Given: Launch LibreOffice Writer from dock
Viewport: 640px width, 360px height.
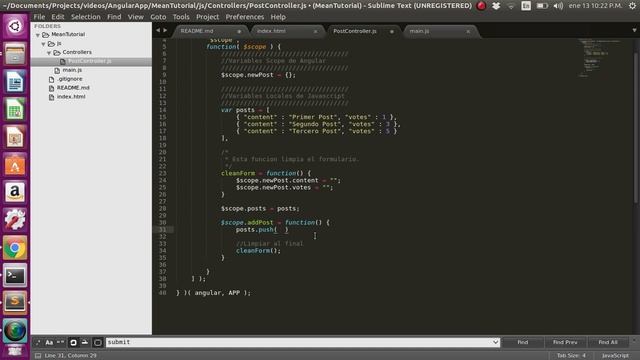Looking at the screenshot, I should click(15, 82).
